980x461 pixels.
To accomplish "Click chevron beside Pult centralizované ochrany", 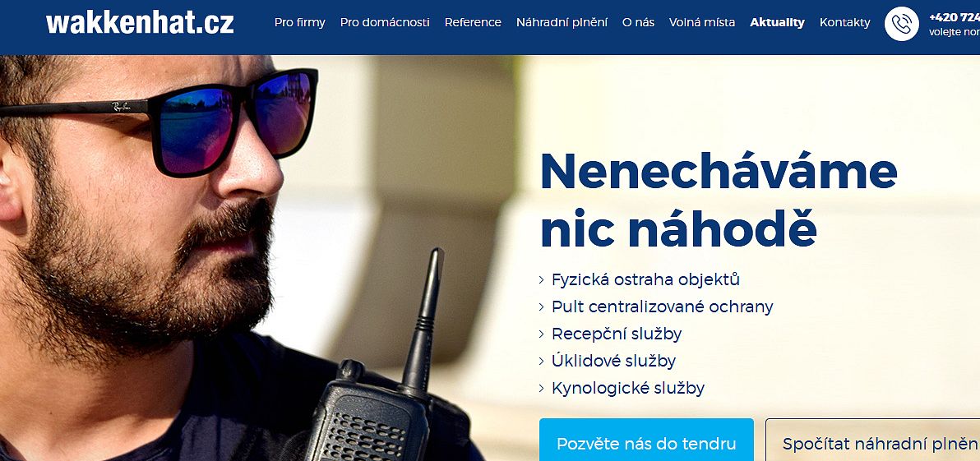I will (x=541, y=307).
